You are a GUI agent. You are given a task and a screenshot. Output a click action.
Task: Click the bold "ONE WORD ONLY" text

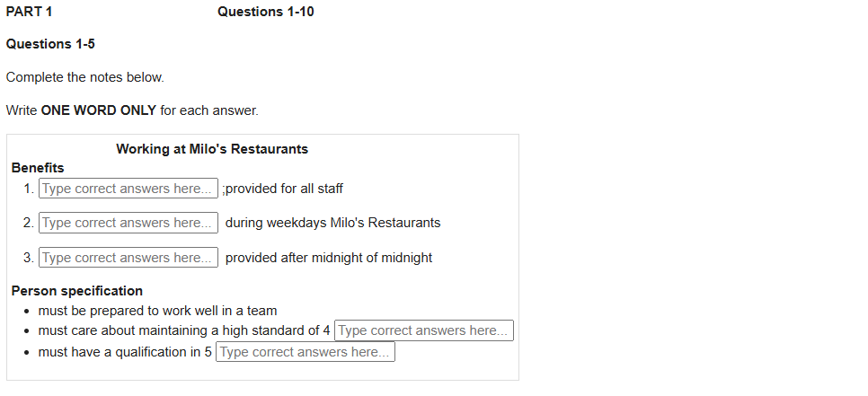99,110
